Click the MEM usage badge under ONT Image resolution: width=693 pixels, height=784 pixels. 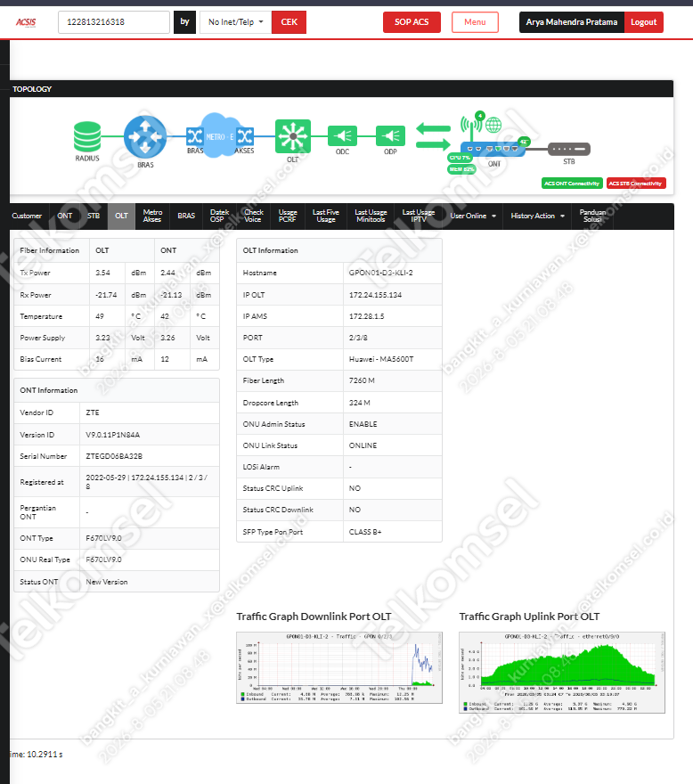point(461,169)
